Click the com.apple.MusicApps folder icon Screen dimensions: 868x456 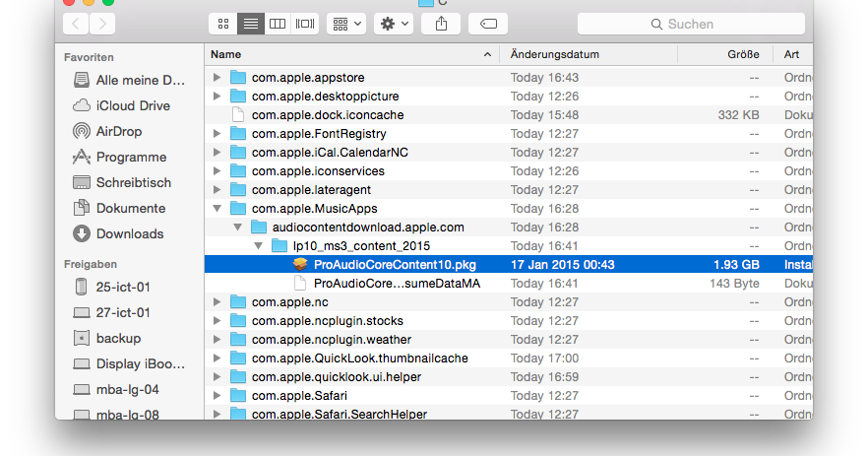click(x=238, y=209)
